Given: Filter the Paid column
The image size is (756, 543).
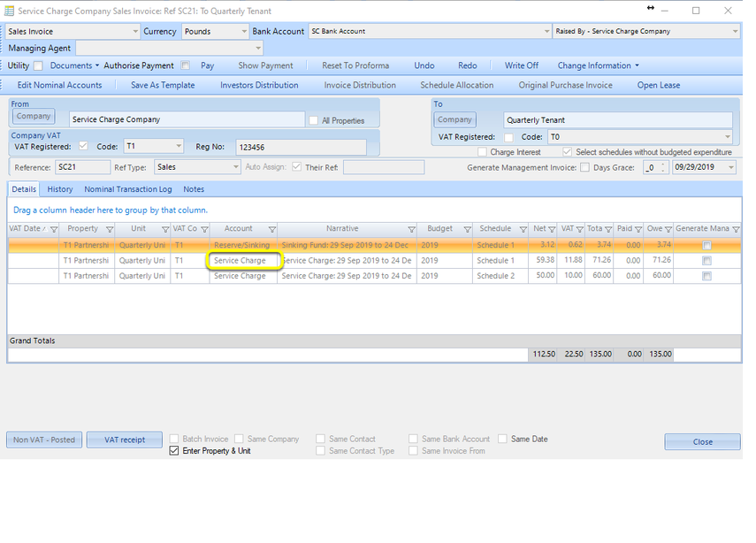Looking at the screenshot, I should pos(638,229).
